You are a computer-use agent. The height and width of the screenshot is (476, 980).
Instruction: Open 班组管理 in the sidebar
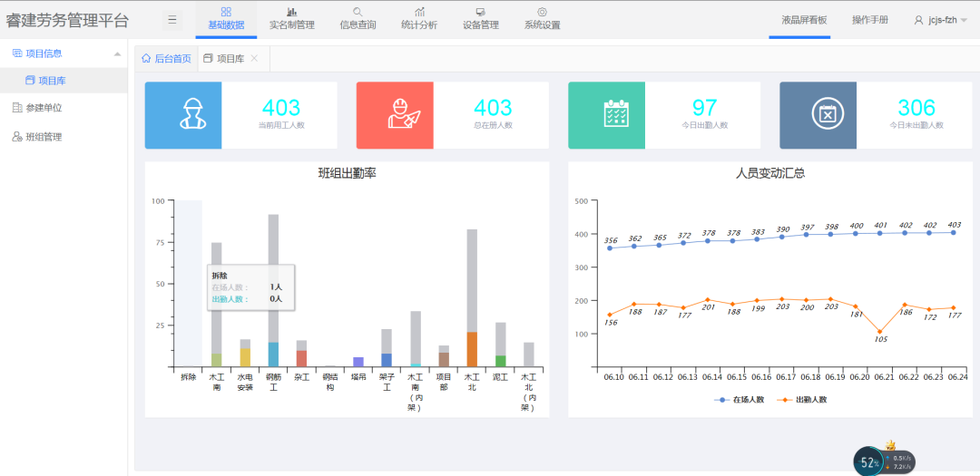44,137
